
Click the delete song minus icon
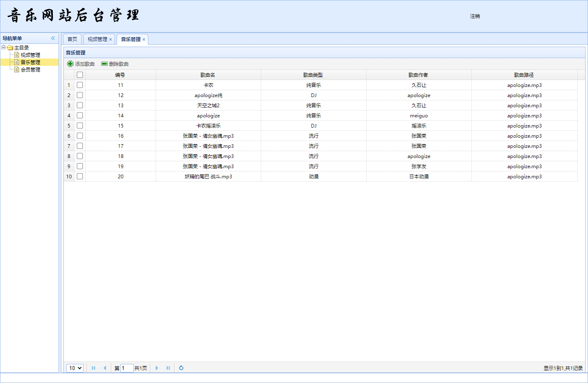[x=104, y=64]
